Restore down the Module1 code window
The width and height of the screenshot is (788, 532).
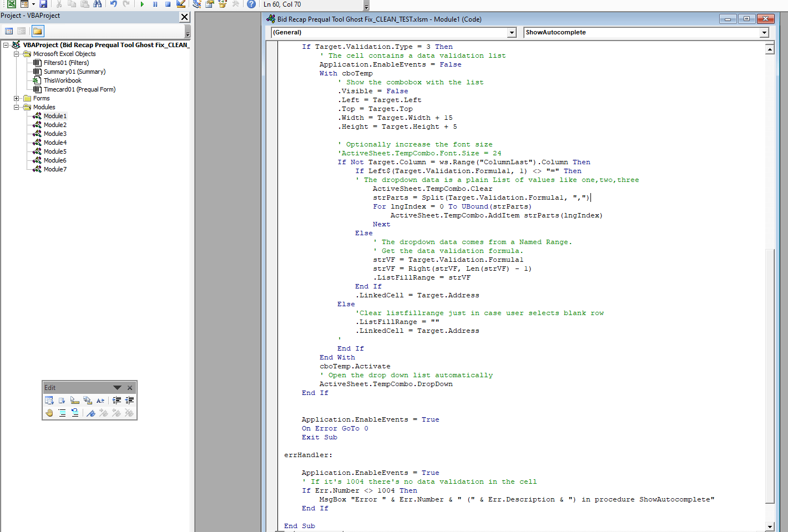coord(746,19)
